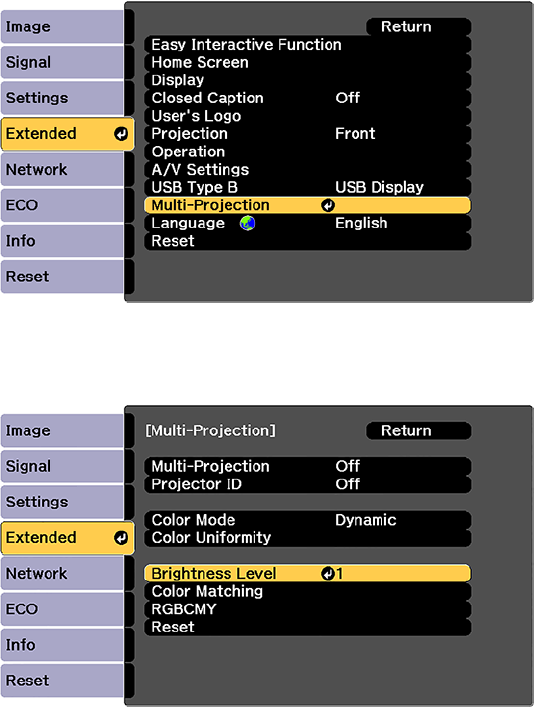Click enter arrow icon on Brightness Level row
Screen dimensions: 534x707
tap(328, 574)
